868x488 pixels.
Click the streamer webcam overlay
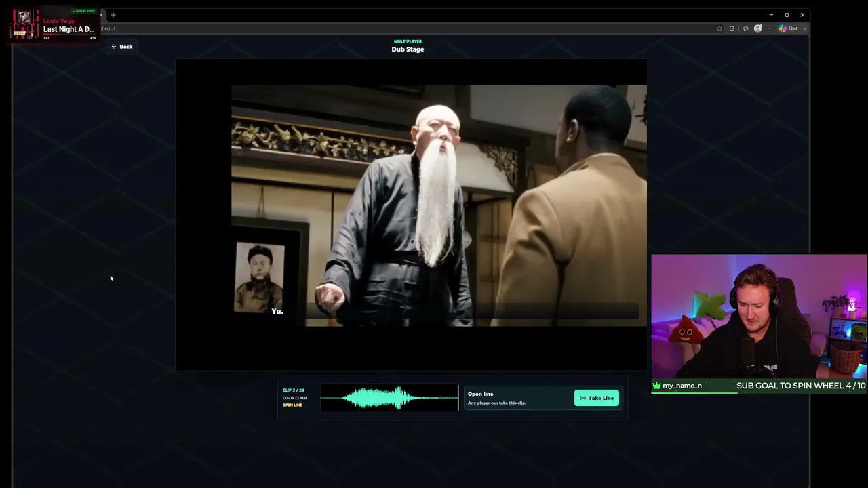(759, 317)
